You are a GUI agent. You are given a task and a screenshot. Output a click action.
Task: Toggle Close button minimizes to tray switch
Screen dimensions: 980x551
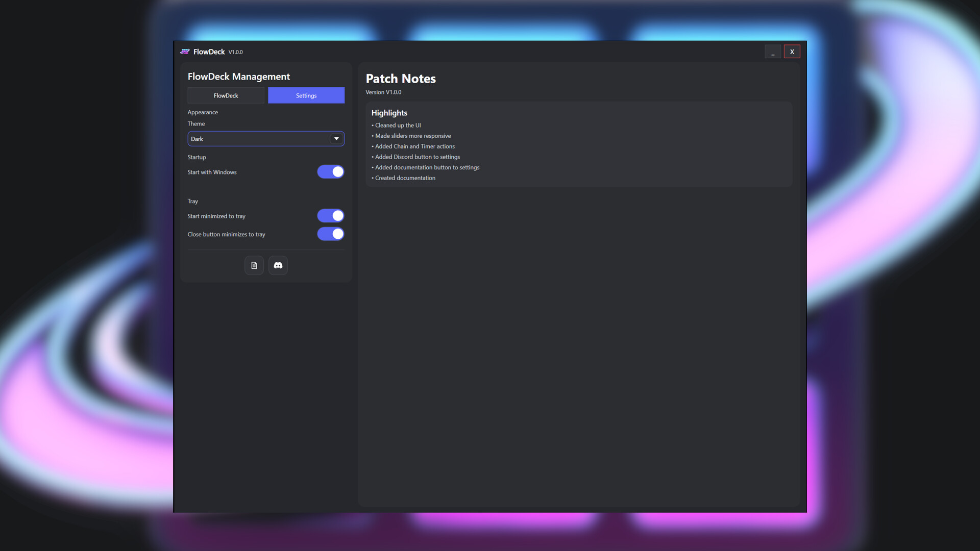pos(331,234)
